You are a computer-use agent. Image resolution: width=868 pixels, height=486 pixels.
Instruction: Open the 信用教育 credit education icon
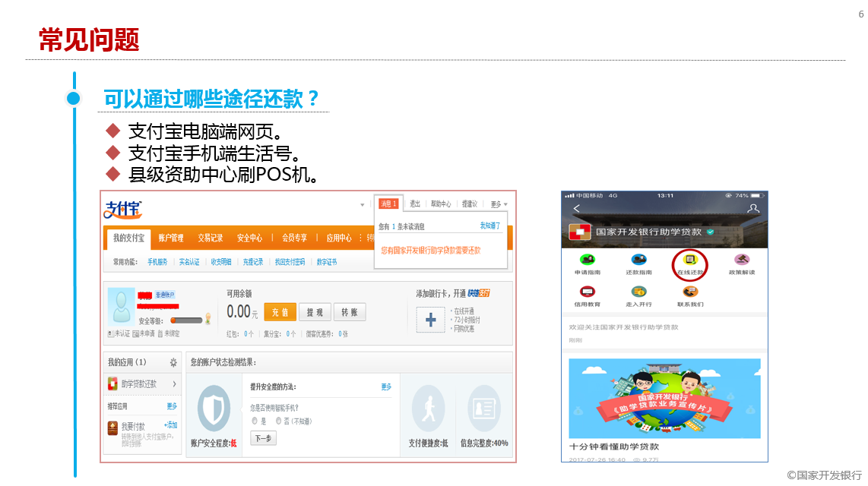coord(588,292)
